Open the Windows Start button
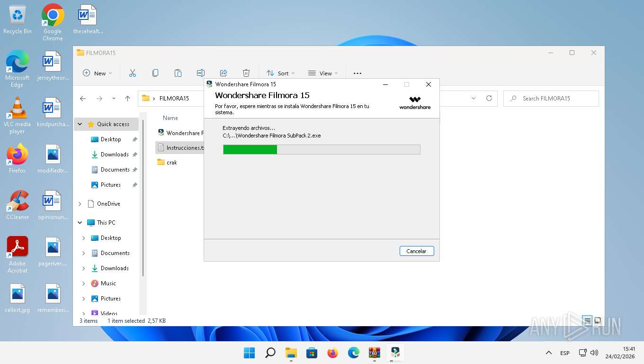This screenshot has width=644, height=364. click(249, 353)
